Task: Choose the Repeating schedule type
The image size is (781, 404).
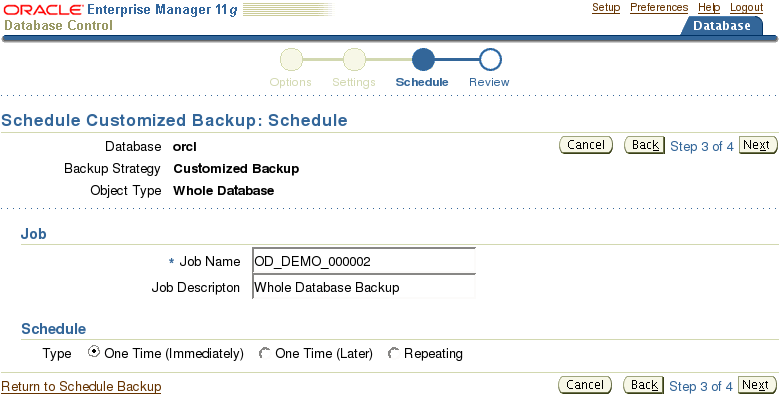Action: [x=393, y=353]
